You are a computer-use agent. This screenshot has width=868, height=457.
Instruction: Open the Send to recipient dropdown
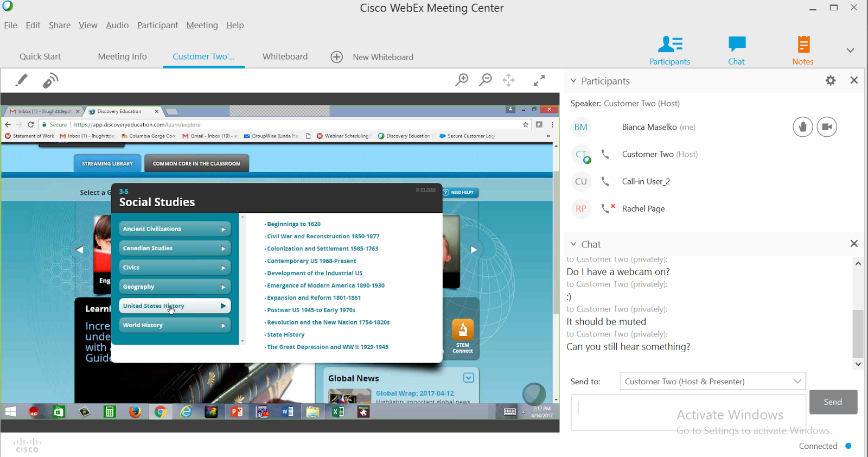(713, 382)
